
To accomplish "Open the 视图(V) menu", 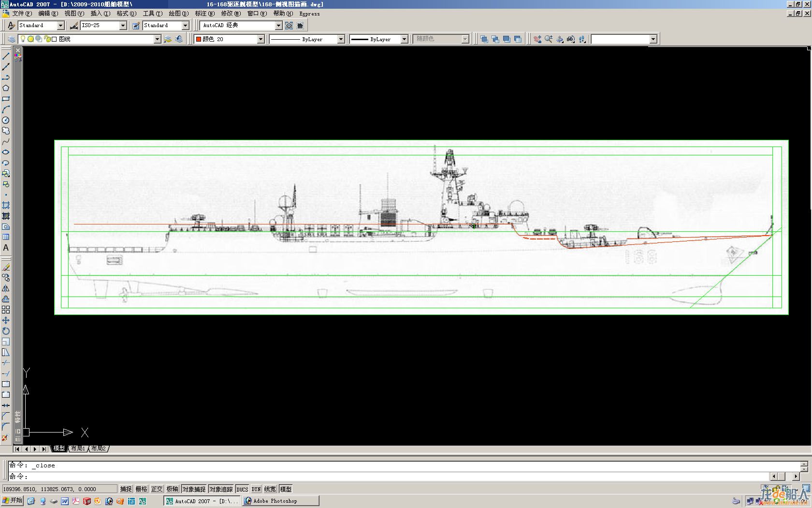I will (74, 14).
